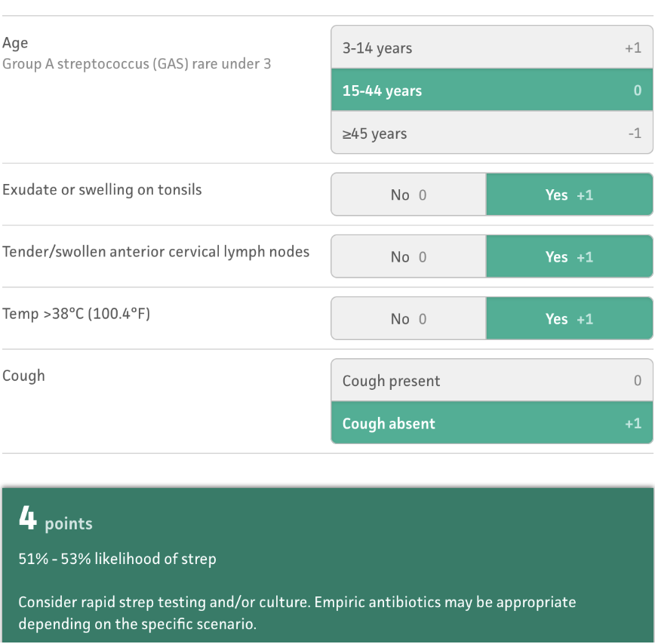This screenshot has width=655, height=644.
Task: Click the 4 points result score
Action: coord(55,520)
